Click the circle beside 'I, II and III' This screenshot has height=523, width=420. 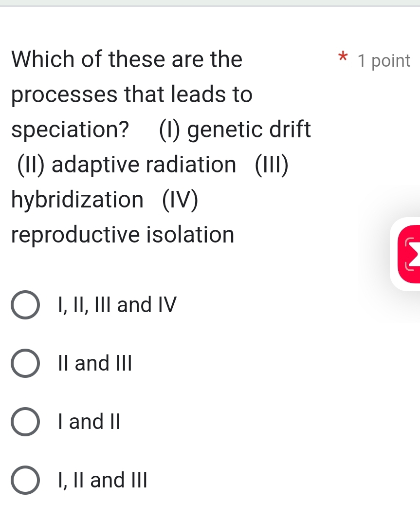coord(25,480)
